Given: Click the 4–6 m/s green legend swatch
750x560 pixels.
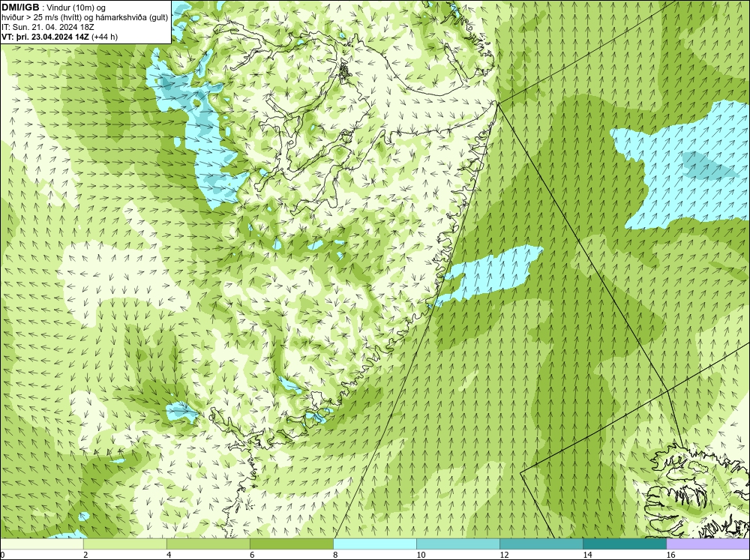Looking at the screenshot, I should (208, 544).
